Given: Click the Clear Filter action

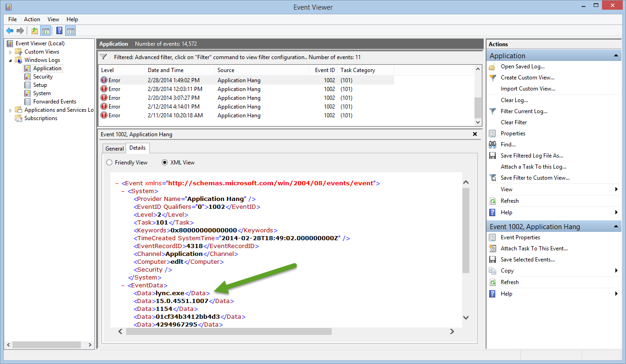Looking at the screenshot, I should [x=514, y=122].
